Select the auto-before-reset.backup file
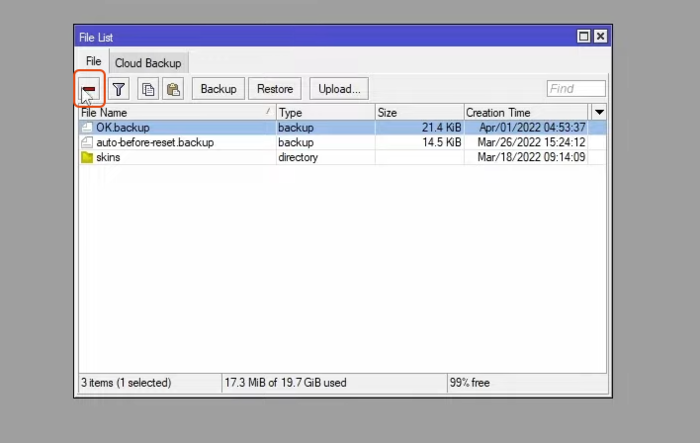The height and width of the screenshot is (443, 700). [155, 143]
